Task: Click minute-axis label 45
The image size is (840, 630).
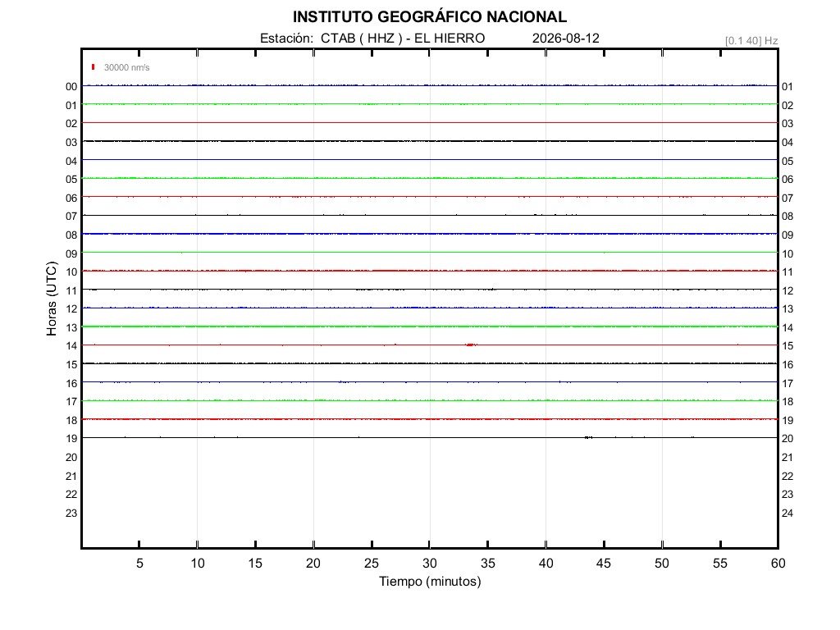Action: (x=604, y=564)
